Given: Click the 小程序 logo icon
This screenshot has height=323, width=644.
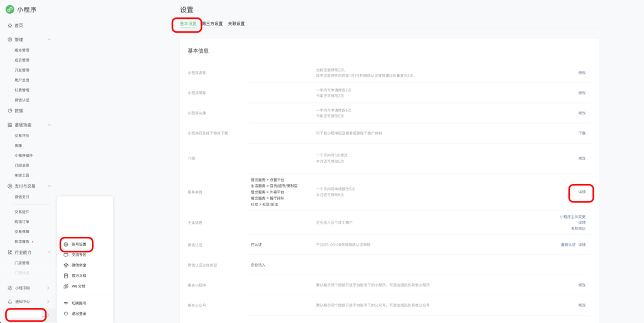Looking at the screenshot, I should click(x=10, y=9).
